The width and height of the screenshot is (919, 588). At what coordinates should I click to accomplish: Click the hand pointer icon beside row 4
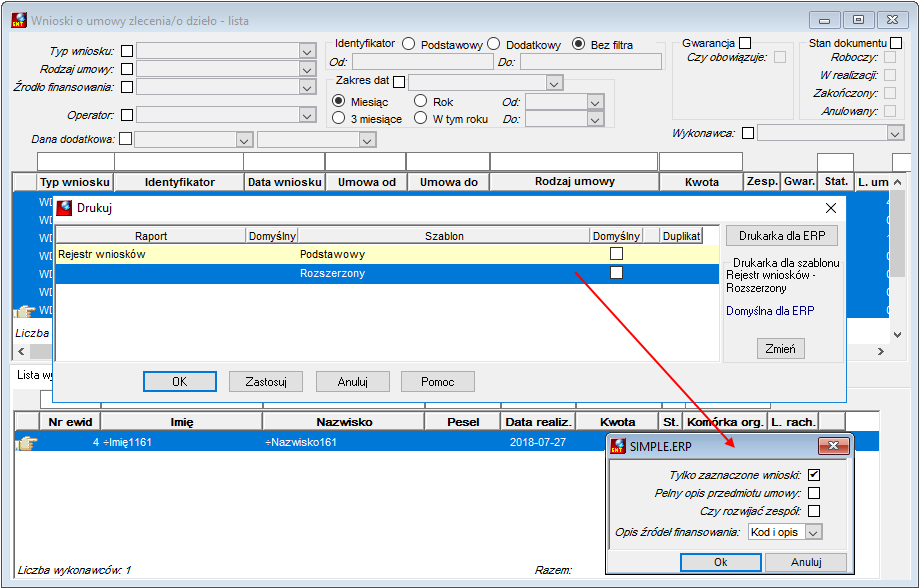click(x=26, y=443)
